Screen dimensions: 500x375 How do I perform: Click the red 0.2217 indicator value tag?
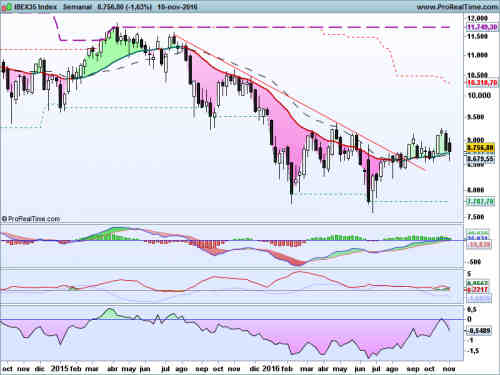pyautogui.click(x=478, y=290)
